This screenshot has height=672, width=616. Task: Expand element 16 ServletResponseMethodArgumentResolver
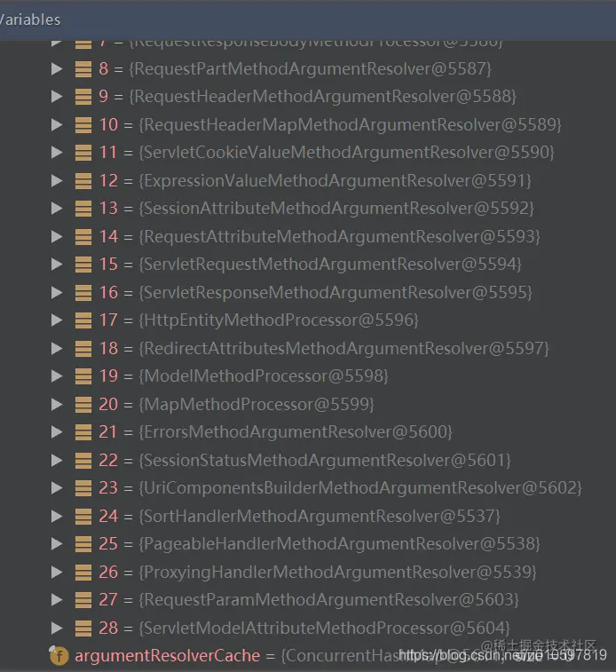[57, 292]
